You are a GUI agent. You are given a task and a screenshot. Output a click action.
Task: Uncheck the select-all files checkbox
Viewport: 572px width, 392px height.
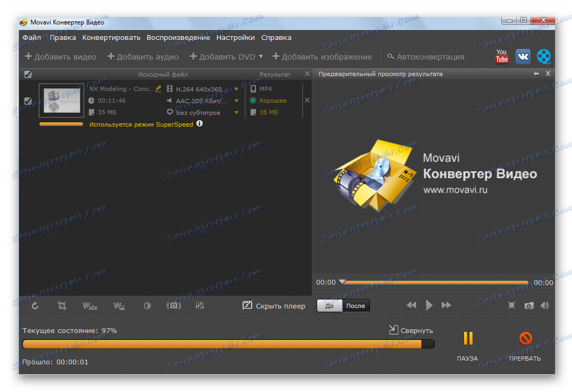point(28,74)
